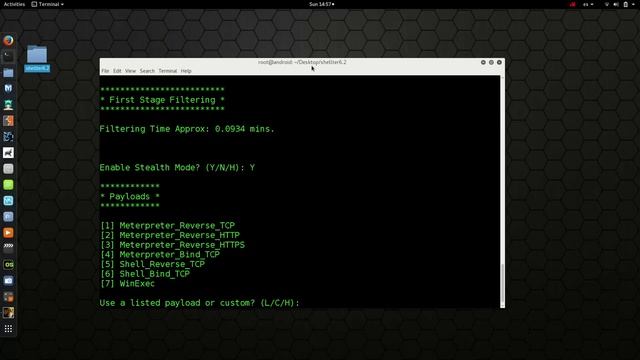
Task: Click the '[5] Shell_Reverse_TCP' line
Action: [x=153, y=264]
